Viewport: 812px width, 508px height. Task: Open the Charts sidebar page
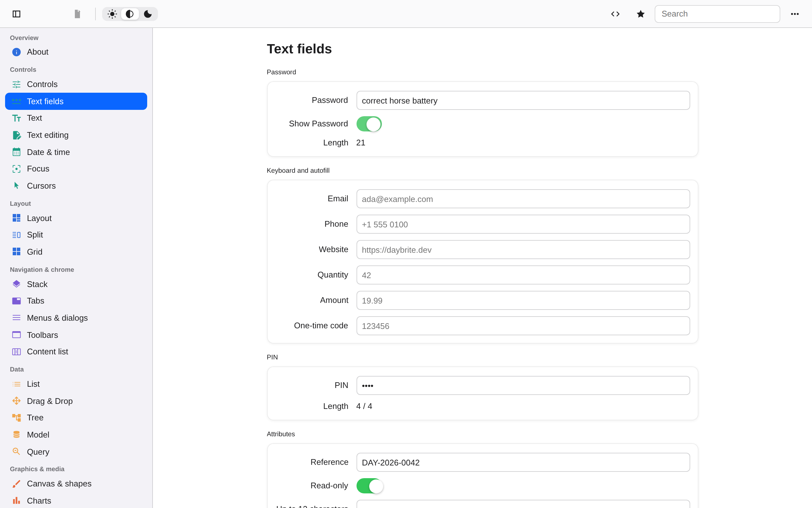(76, 501)
